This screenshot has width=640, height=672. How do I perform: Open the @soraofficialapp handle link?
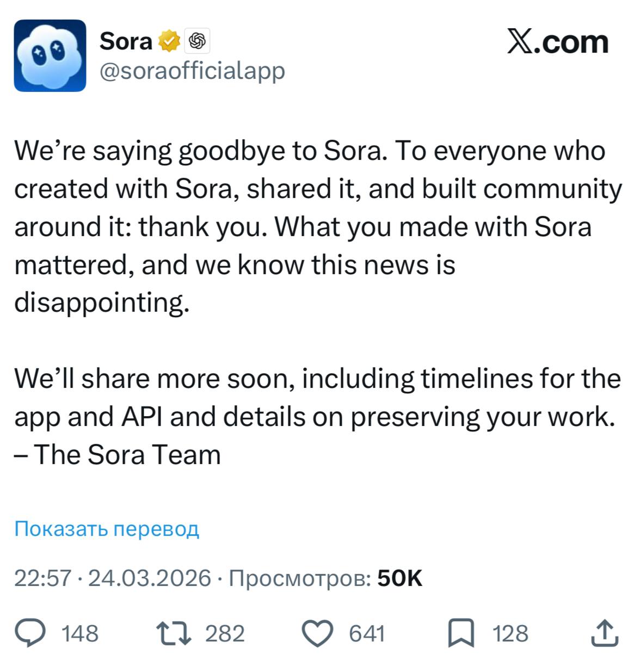[192, 71]
